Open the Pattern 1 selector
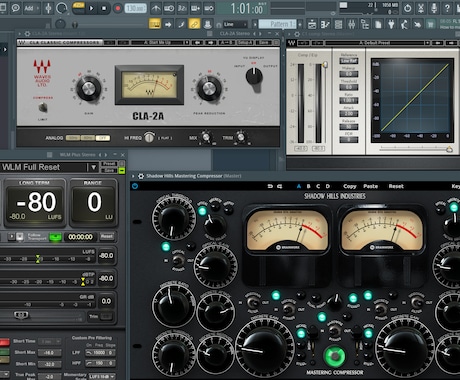This screenshot has width=460, height=380. tap(278, 24)
